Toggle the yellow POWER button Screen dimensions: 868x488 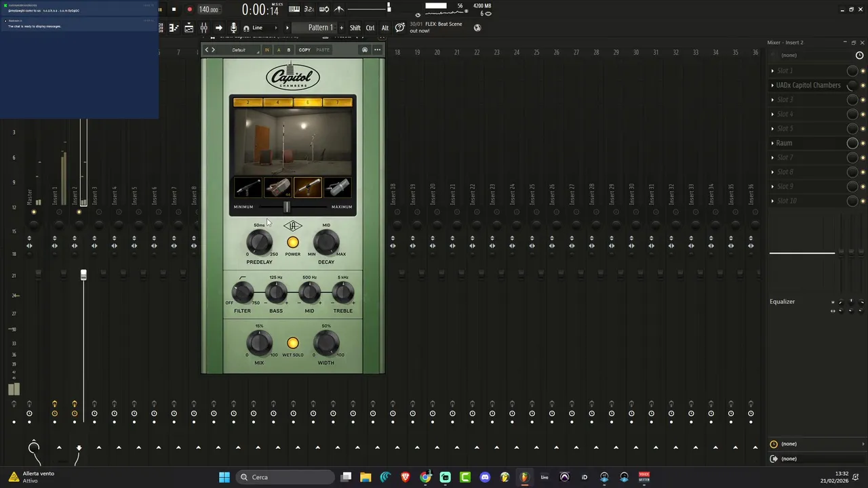point(292,242)
